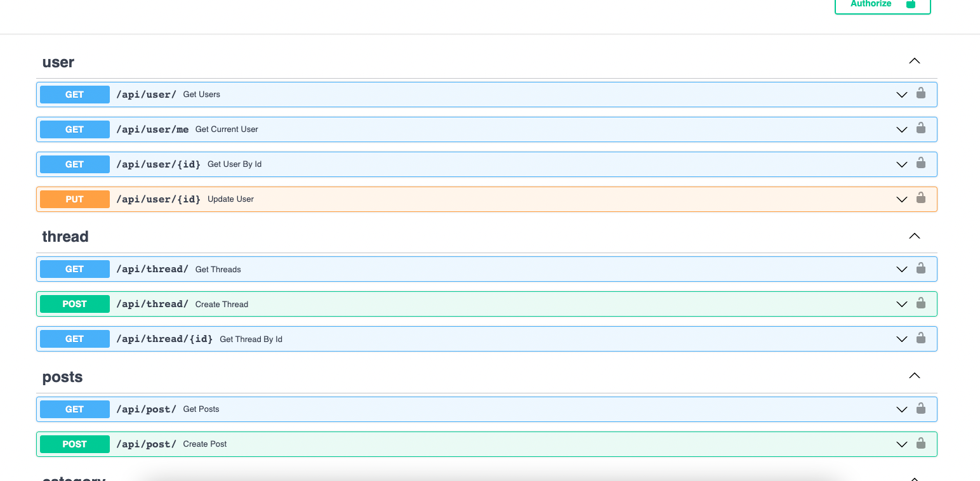
Task: Expand the Get Threads endpoint arrow
Action: (901, 269)
